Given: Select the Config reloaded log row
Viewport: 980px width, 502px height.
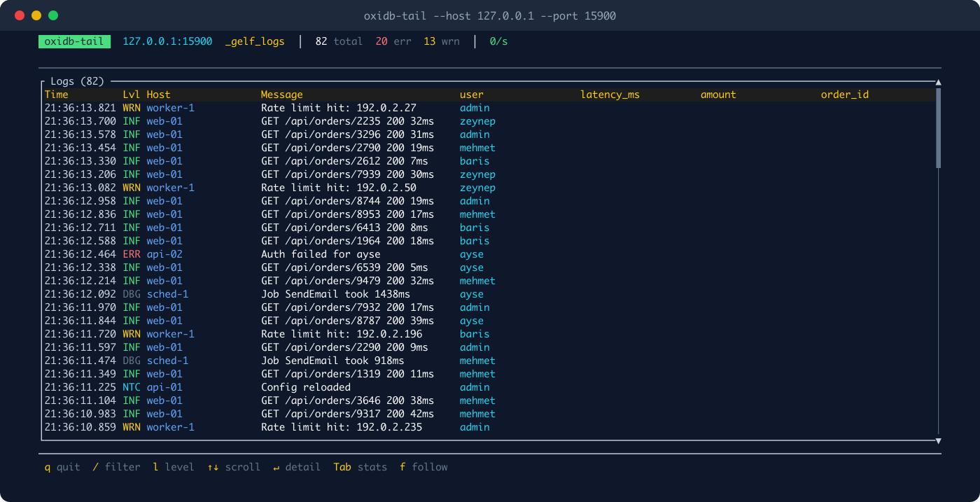Looking at the screenshot, I should click(x=489, y=387).
